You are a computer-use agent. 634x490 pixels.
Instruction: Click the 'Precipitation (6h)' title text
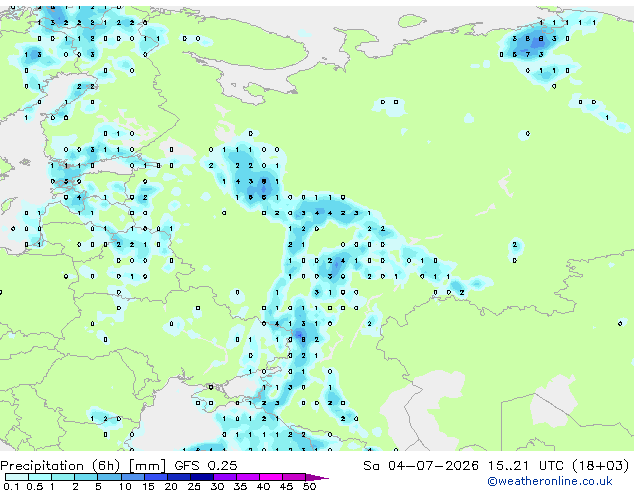click(60, 466)
